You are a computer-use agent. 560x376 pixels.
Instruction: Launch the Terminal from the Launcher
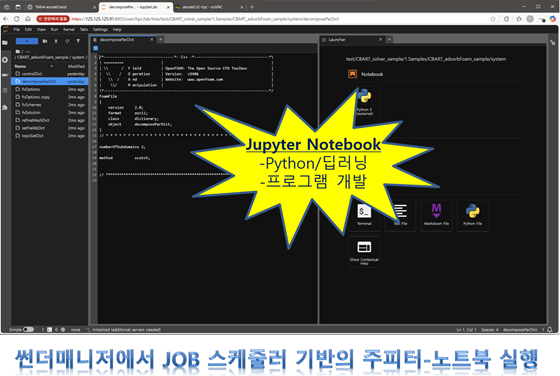click(x=364, y=215)
